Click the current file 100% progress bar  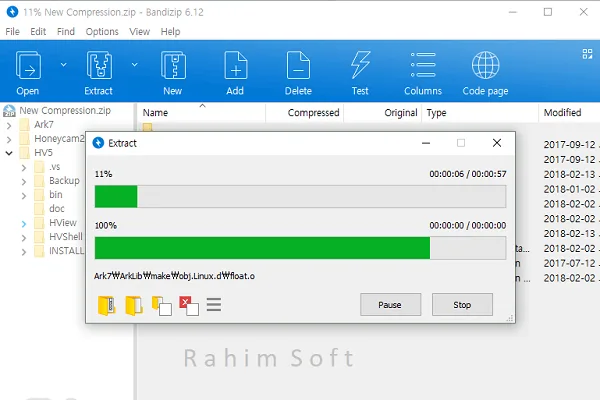300,248
